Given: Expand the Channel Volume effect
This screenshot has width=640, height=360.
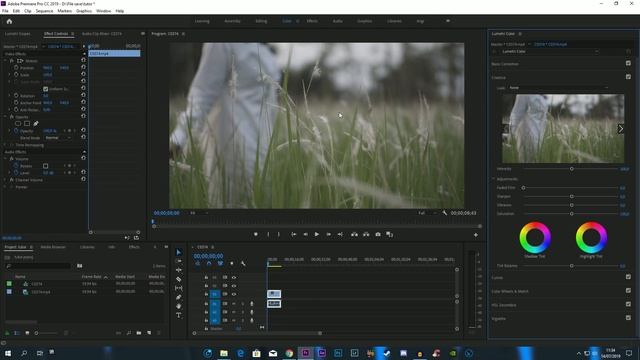Looking at the screenshot, I should coord(6,180).
